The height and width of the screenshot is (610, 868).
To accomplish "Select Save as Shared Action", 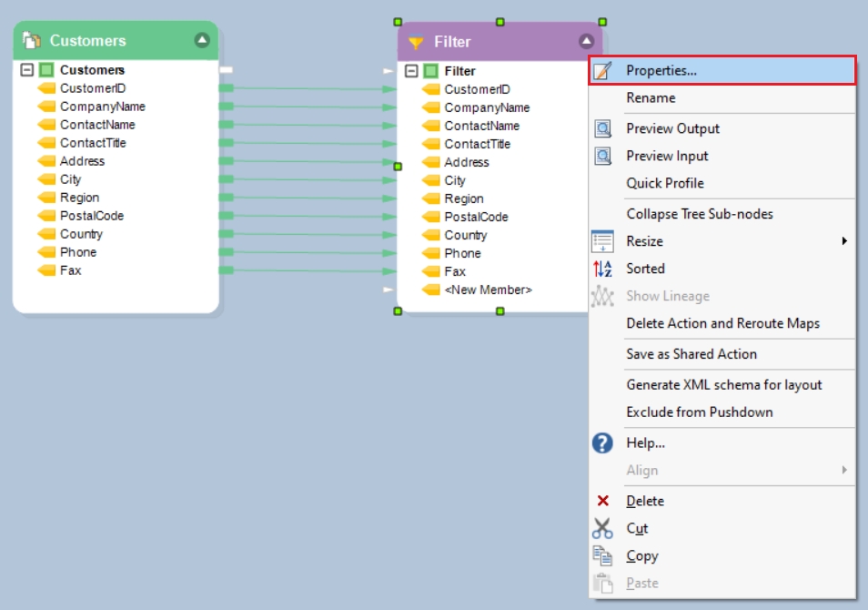I will tap(691, 354).
